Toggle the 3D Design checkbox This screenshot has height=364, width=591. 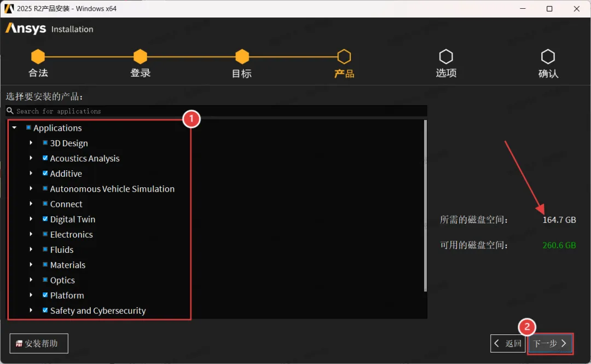coord(45,142)
